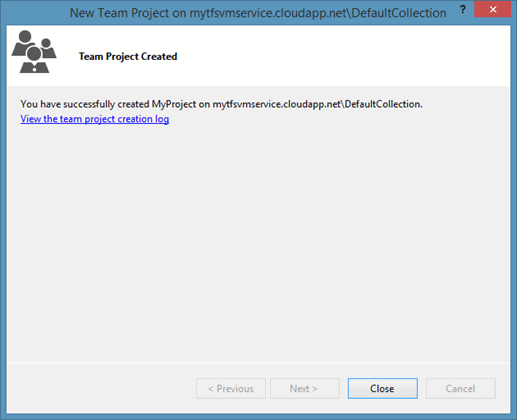Open help using the question mark icon
This screenshot has height=420, width=517.
(463, 9)
